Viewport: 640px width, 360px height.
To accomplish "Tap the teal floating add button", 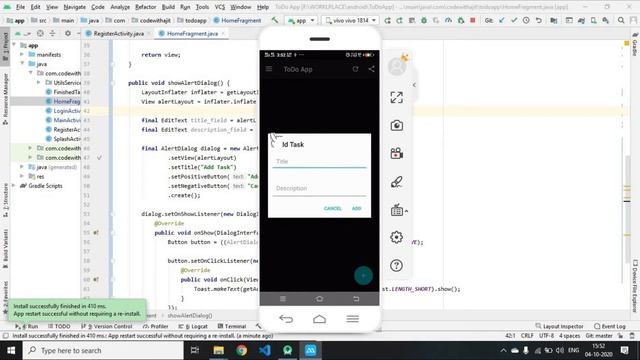I will click(x=363, y=276).
